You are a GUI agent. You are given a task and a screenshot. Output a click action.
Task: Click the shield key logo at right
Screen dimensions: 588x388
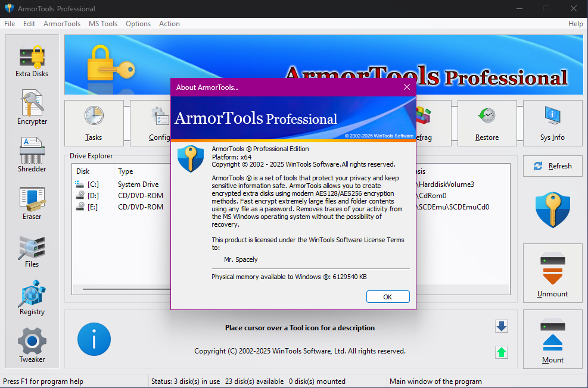click(553, 209)
